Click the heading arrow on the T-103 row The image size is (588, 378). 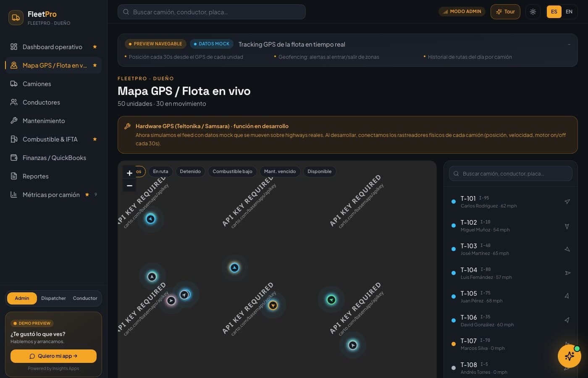[x=567, y=249]
